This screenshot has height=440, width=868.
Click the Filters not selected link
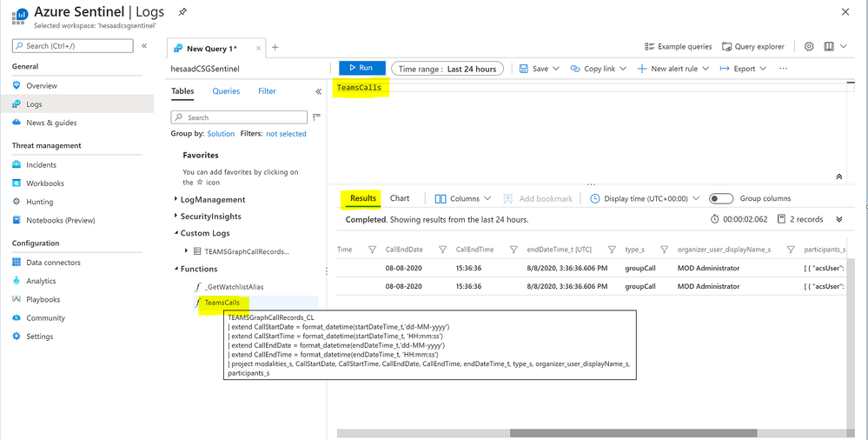click(x=286, y=134)
